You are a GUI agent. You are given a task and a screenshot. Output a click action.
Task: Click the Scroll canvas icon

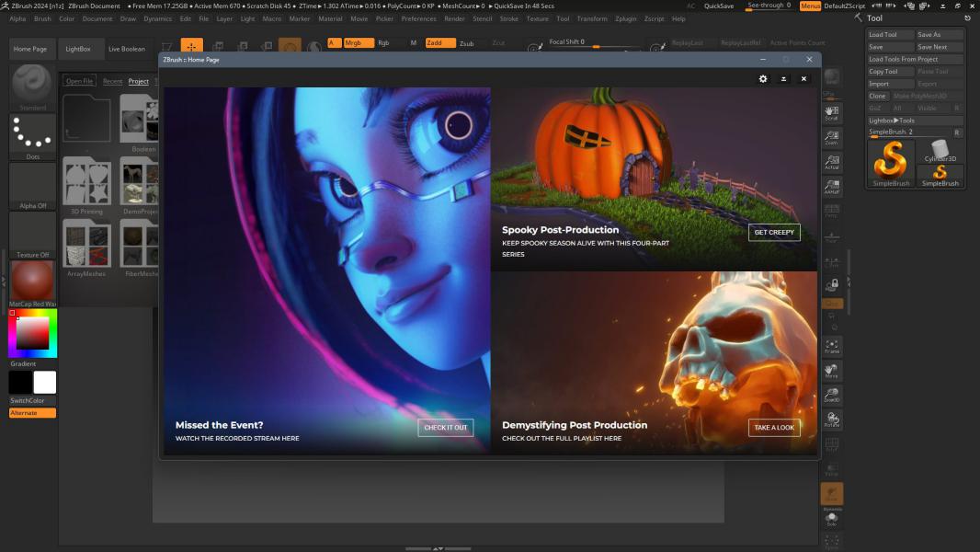[832, 113]
